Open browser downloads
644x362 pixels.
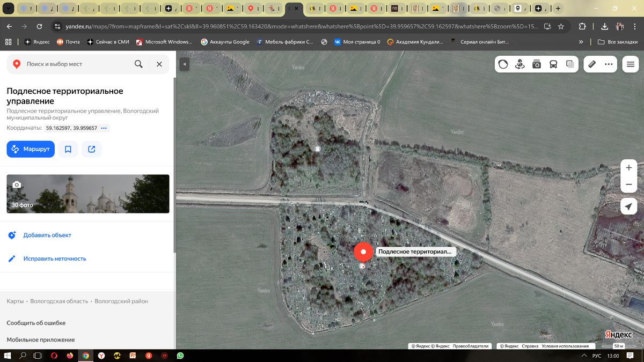coord(605,26)
